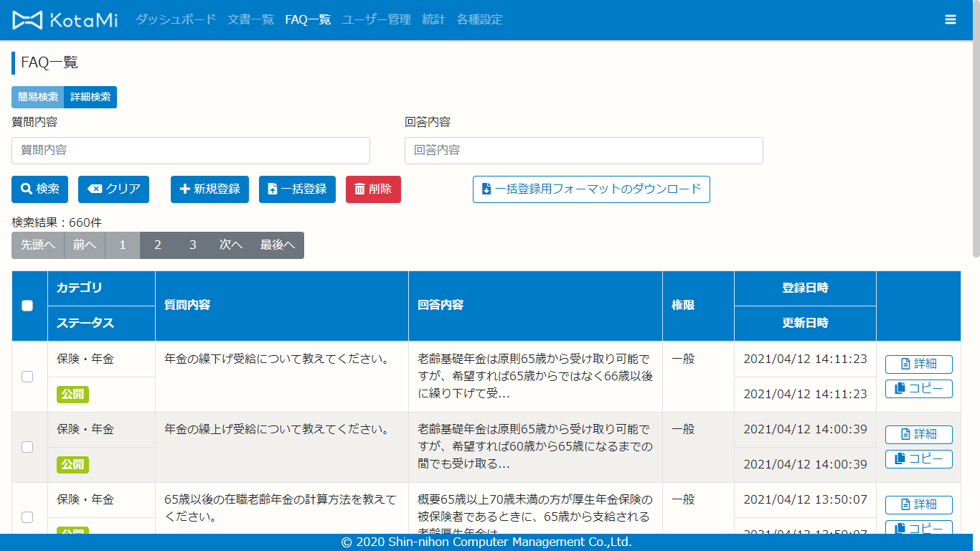Click the KotaMi logo icon
980x551 pixels.
pyautogui.click(x=29, y=20)
